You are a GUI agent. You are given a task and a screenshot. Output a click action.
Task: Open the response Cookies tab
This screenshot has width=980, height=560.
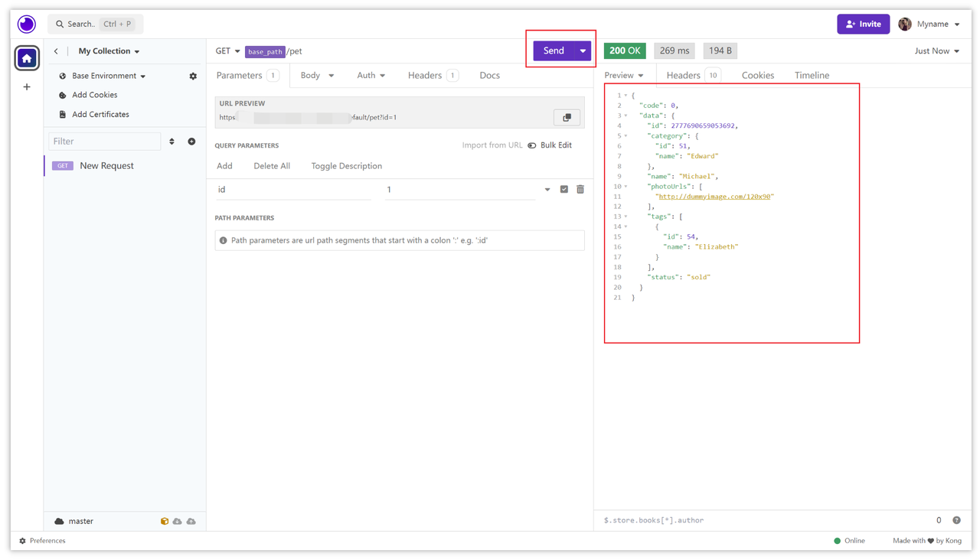pos(758,75)
